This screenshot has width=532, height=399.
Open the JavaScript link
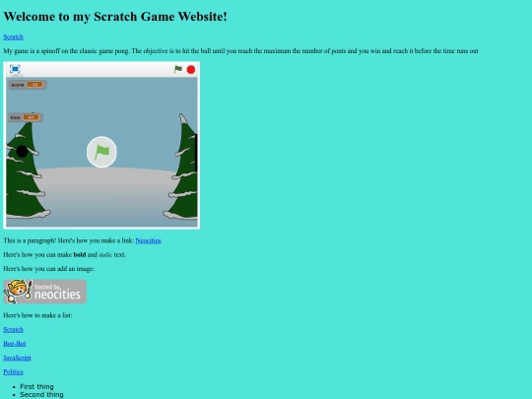click(17, 358)
